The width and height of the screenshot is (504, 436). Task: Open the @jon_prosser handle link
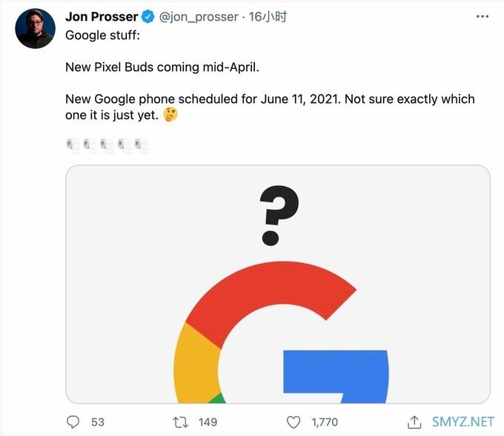point(199,17)
